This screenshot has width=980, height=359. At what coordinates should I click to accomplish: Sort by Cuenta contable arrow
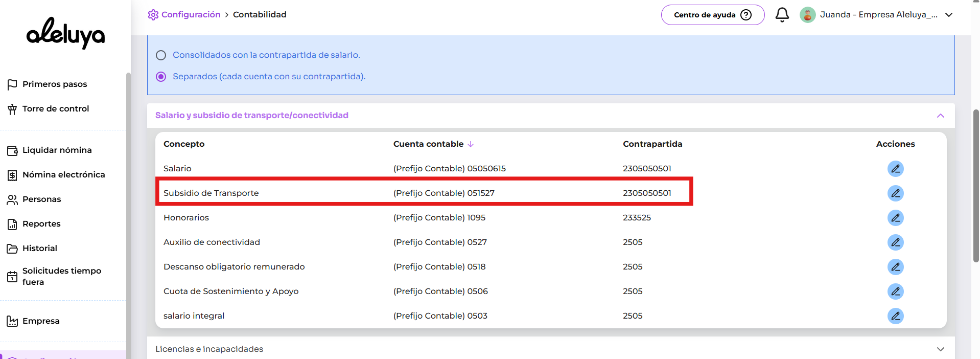click(471, 144)
